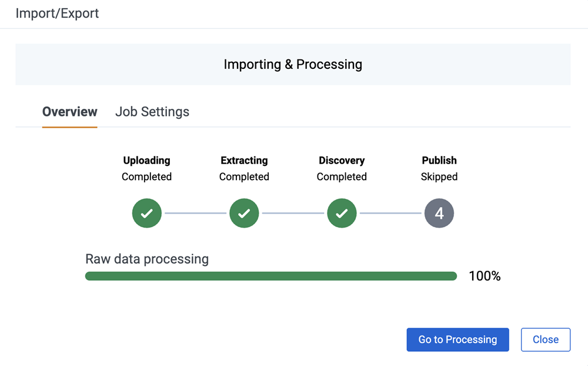
Task: Click the Extracting step label
Action: (x=244, y=160)
